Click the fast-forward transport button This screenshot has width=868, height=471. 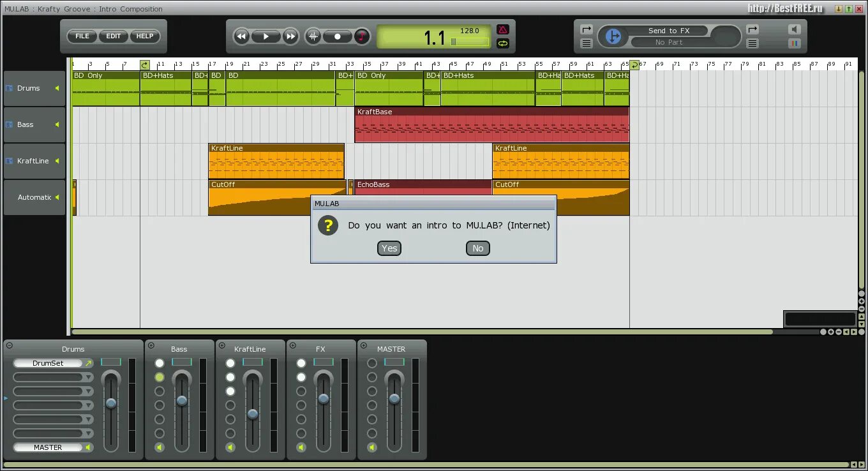290,36
